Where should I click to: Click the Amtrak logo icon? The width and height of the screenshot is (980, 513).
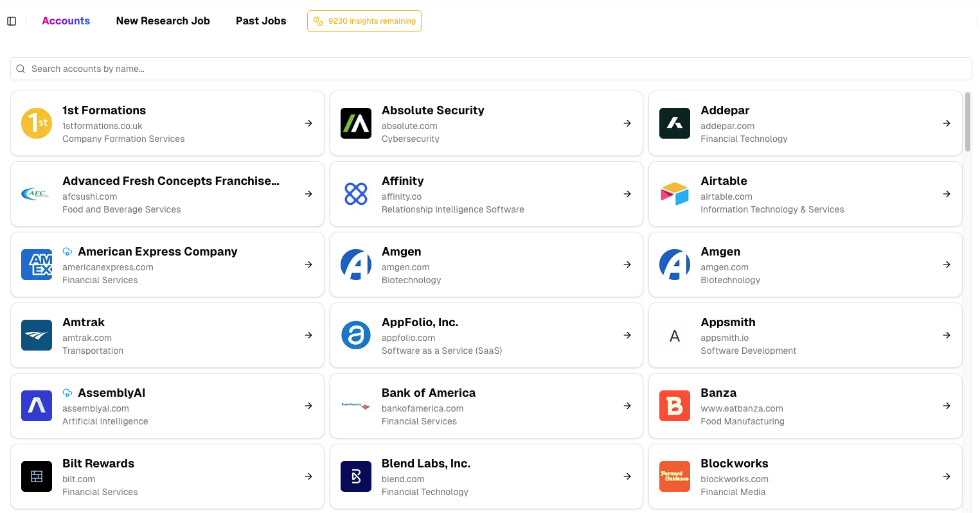click(x=37, y=335)
